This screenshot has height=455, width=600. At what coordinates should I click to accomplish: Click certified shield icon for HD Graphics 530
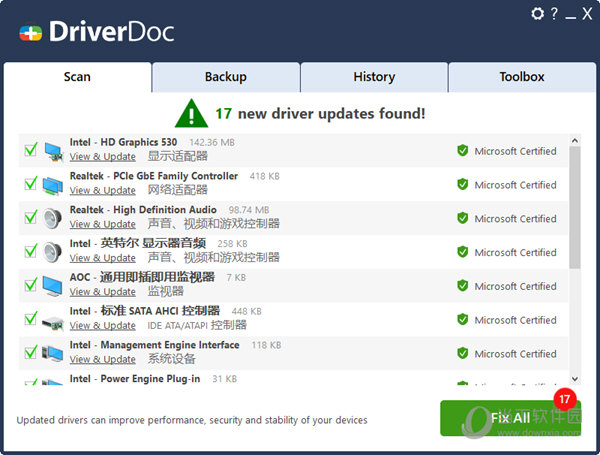click(463, 150)
